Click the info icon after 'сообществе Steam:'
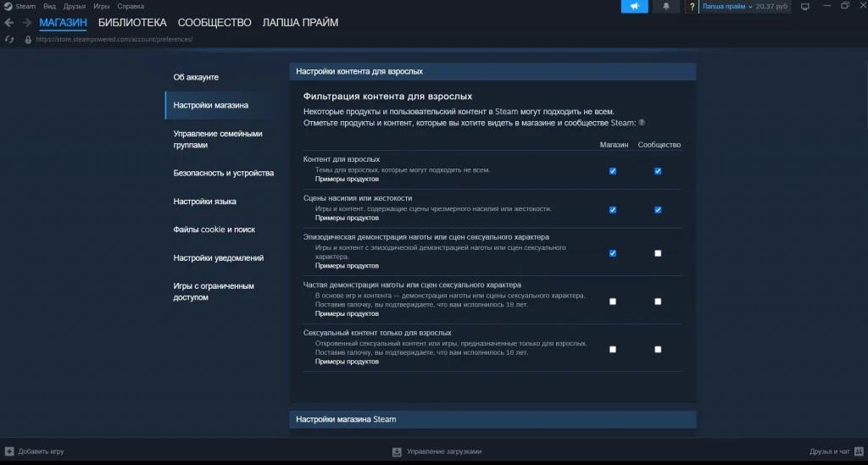Screen dimensions: 868x465 (x=642, y=123)
